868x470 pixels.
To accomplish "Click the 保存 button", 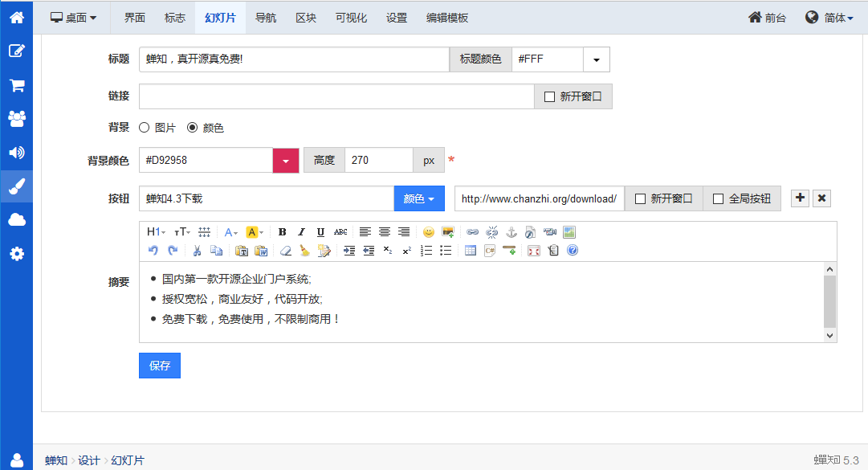I will 160,366.
